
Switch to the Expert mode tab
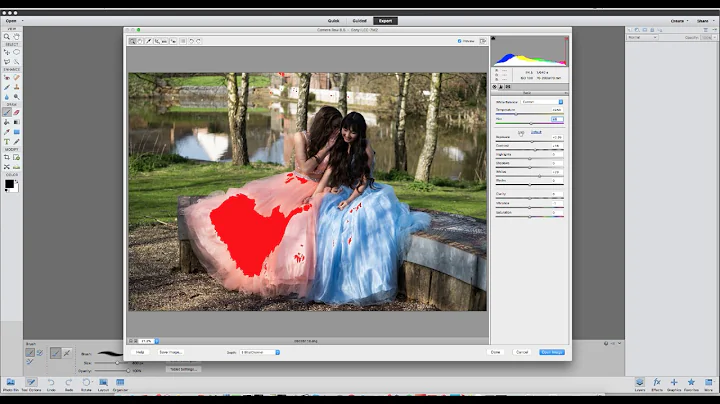pyautogui.click(x=385, y=21)
